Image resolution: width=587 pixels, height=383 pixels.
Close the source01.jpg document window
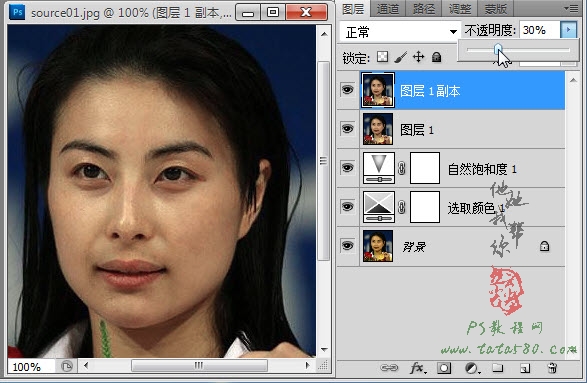tap(306, 12)
